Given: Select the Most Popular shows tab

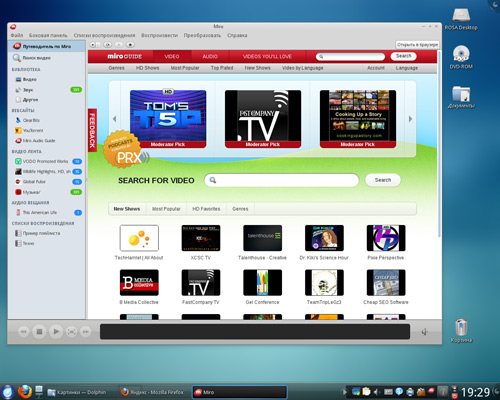Looking at the screenshot, I should 166,209.
